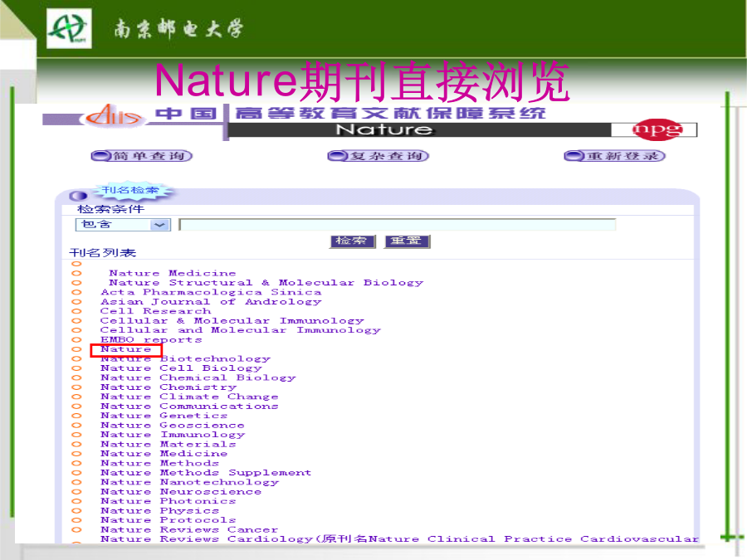Open the Nature Structural & Molecular Biology link

click(266, 283)
